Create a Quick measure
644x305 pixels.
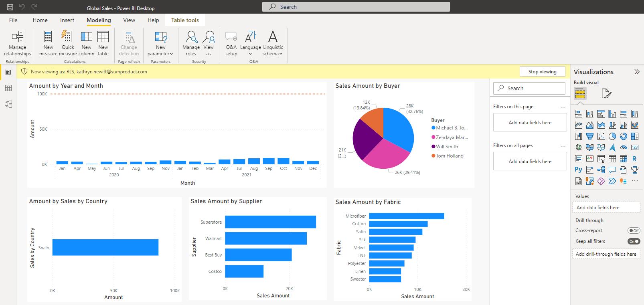pos(67,43)
